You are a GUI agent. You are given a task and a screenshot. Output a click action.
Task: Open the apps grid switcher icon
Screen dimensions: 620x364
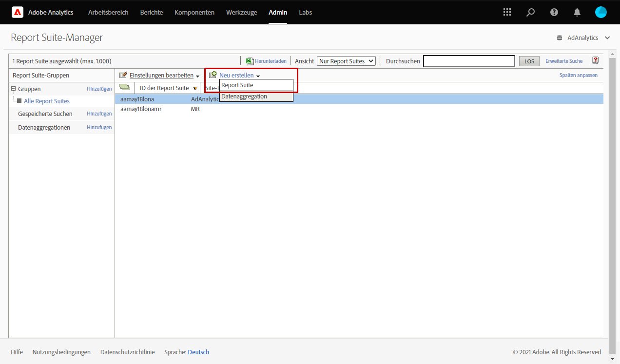[x=507, y=12]
